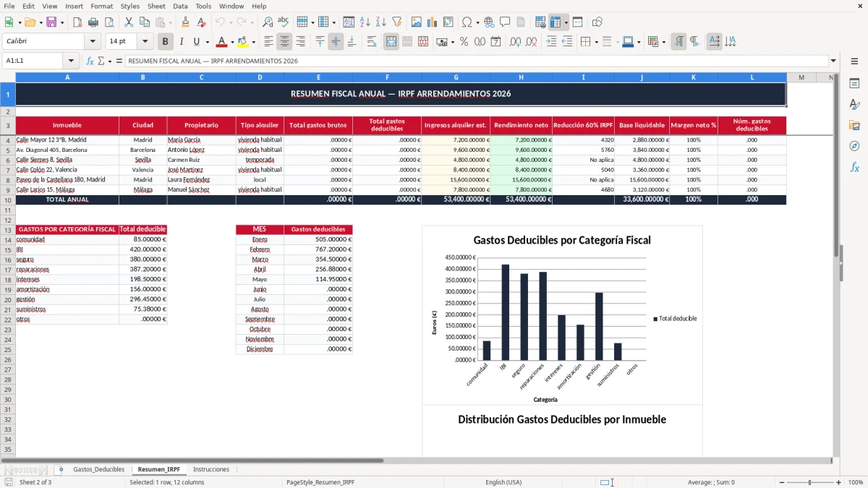The width and height of the screenshot is (868, 488).
Task: Toggle Align Left
Action: 268,42
